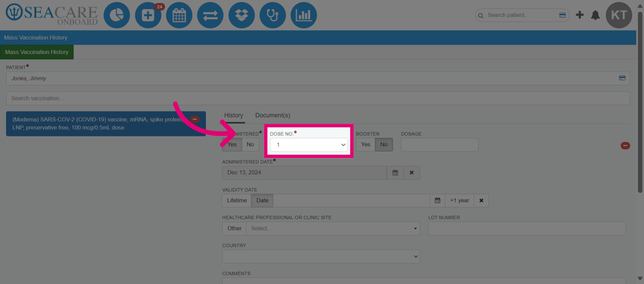Screen dimensions: 644x284
Task: Toggle the Other healthcare professional button
Action: tap(234, 228)
